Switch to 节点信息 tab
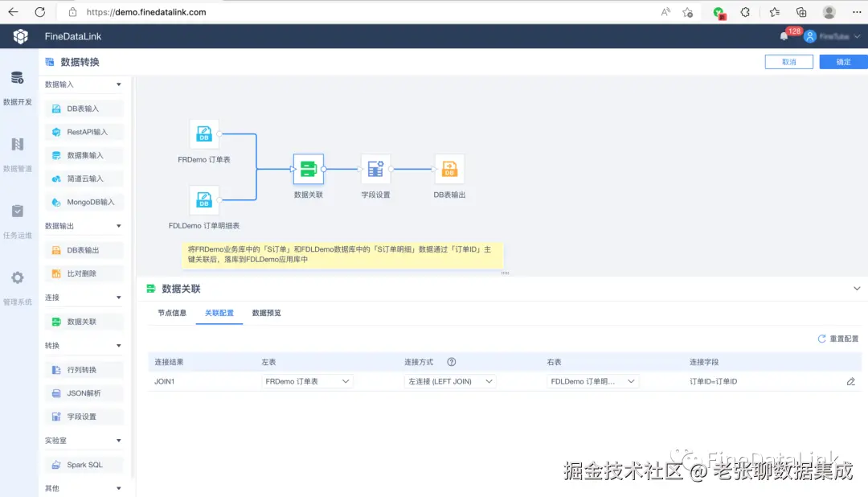Image resolution: width=868 pixels, height=497 pixels. (x=172, y=313)
